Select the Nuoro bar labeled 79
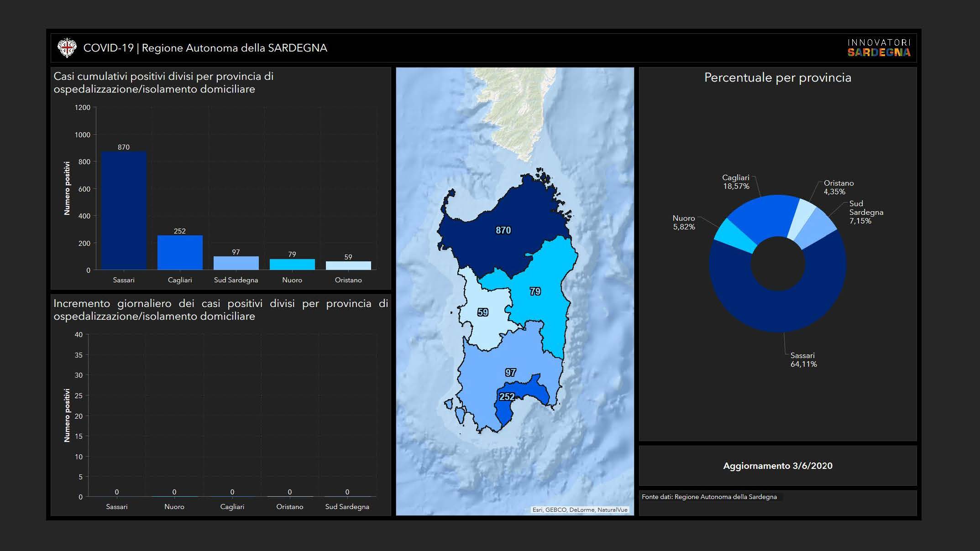 [x=292, y=265]
